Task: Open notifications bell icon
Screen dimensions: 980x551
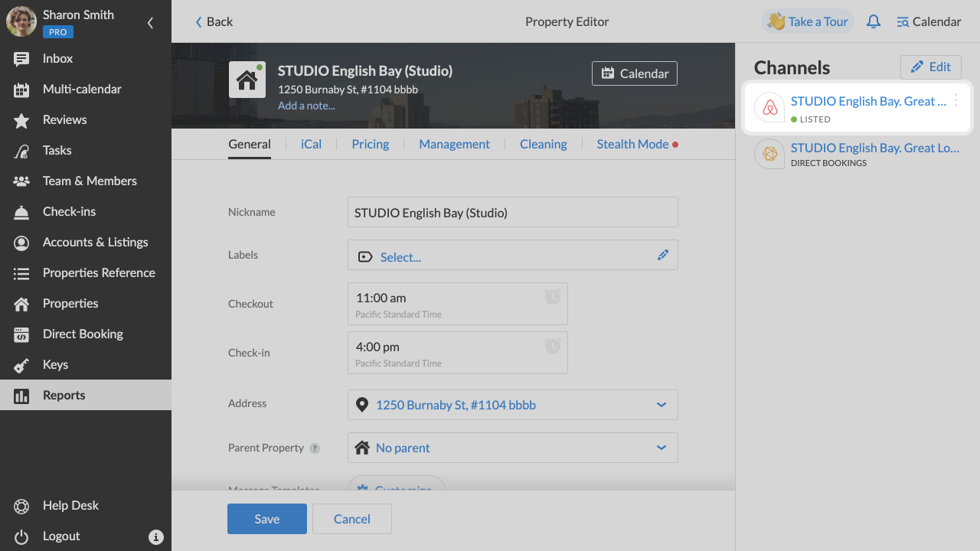Action: (873, 21)
